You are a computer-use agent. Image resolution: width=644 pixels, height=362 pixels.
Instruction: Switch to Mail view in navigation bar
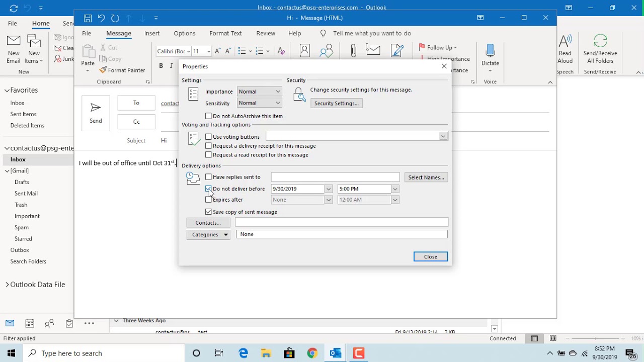pos(10,323)
